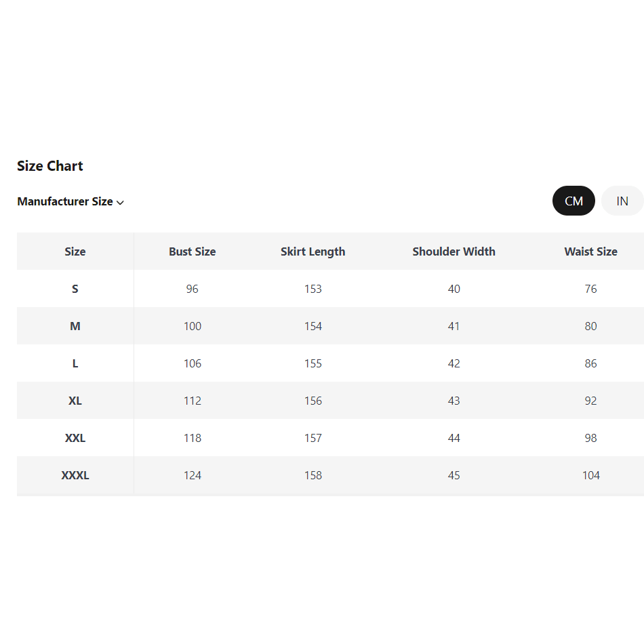
Task: Select the Skirt Length column header
Action: (313, 251)
